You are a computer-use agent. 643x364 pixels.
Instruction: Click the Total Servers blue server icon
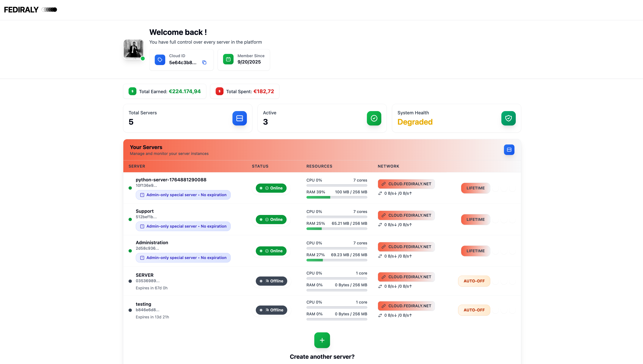coord(239,118)
